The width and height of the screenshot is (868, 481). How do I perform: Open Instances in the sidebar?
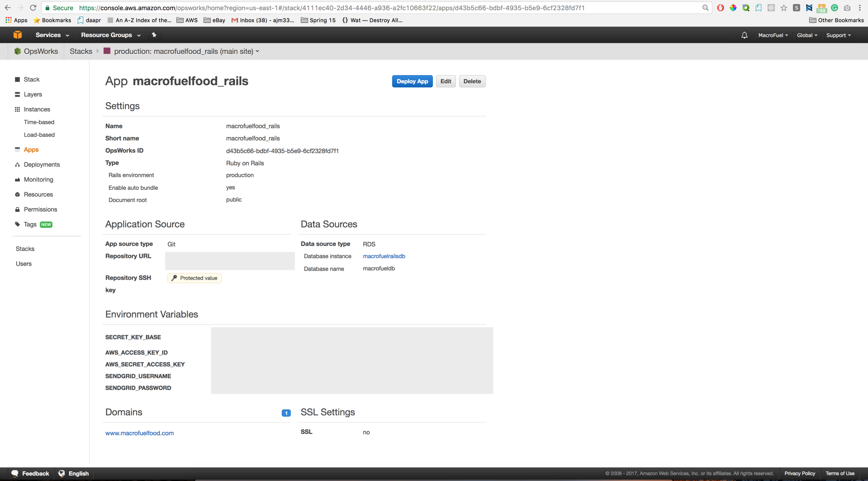tap(37, 109)
